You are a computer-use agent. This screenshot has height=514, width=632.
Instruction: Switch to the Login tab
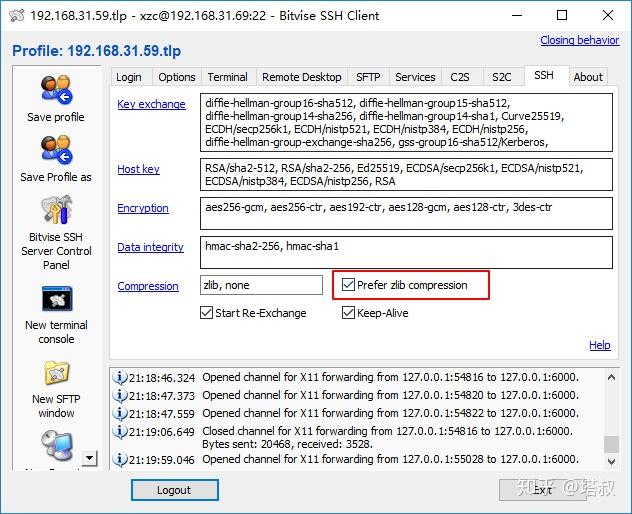(129, 77)
